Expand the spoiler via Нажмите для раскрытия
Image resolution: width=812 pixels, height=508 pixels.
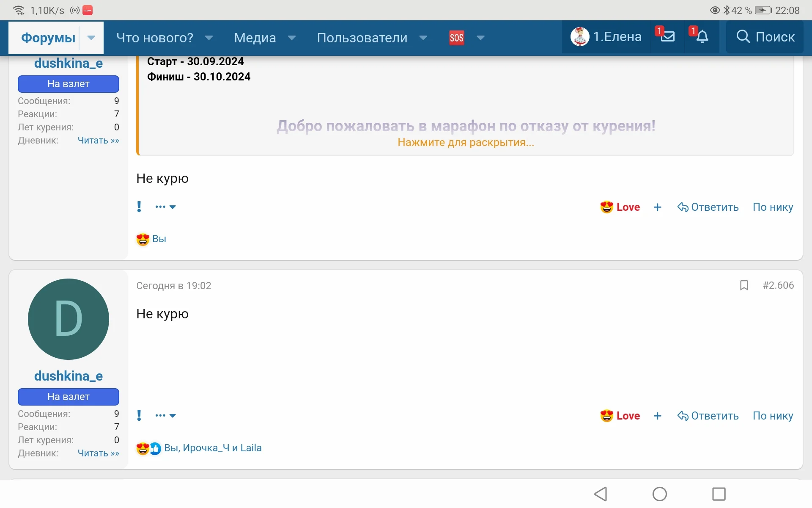pos(465,143)
